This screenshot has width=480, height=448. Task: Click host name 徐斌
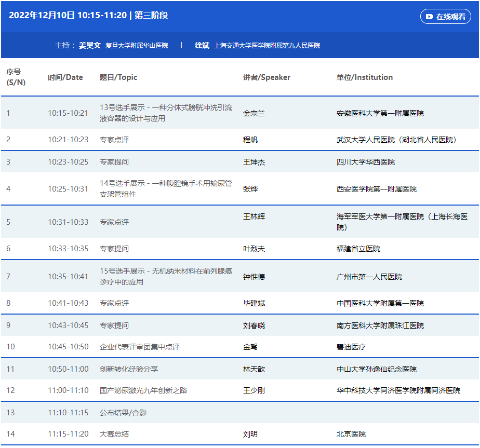(x=202, y=46)
